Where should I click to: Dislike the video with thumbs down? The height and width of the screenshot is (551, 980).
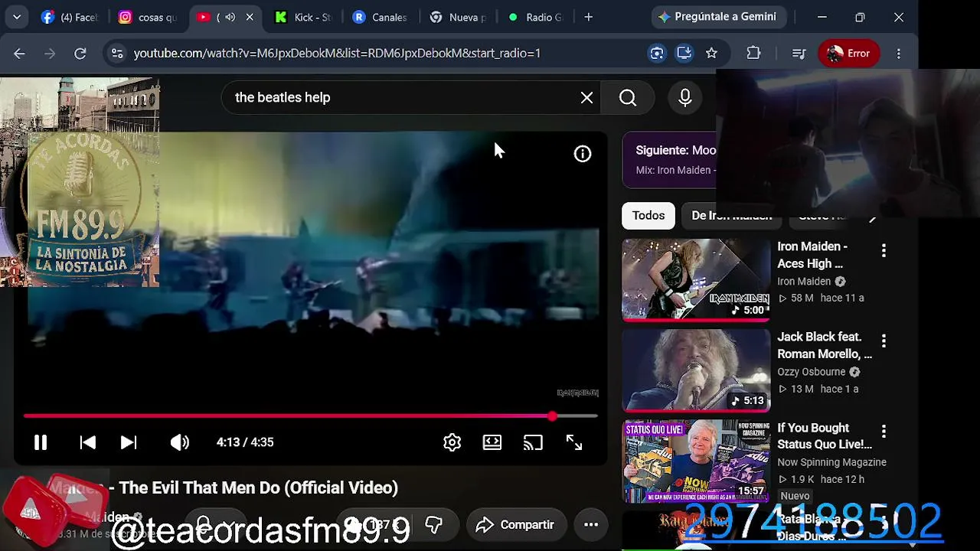[x=434, y=525]
